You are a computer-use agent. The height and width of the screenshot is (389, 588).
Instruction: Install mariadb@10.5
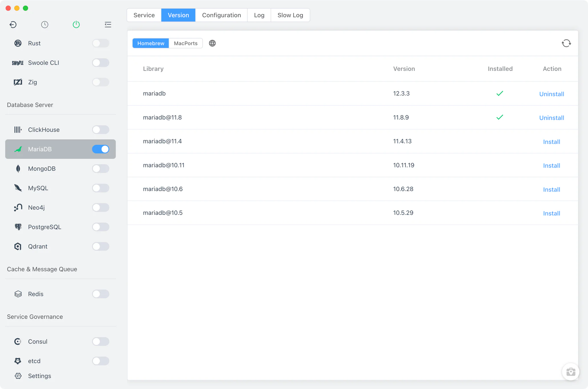(552, 213)
